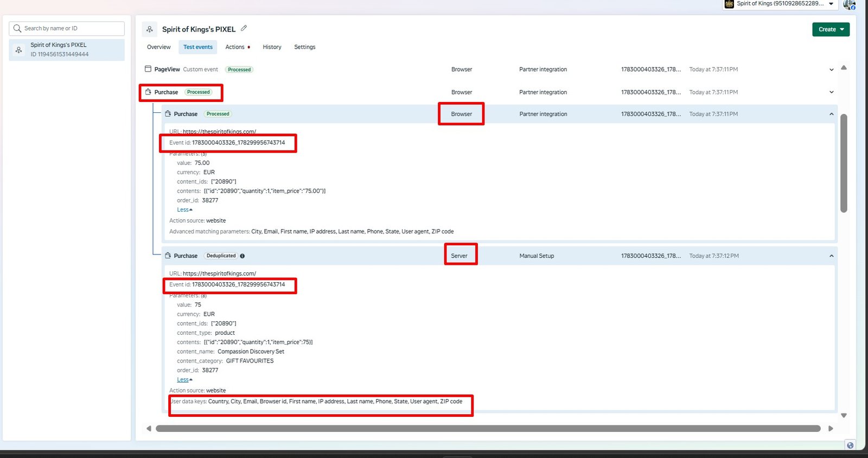Click Today at 7:37:12 PM timestamp
This screenshot has width=868, height=458.
[x=714, y=256]
